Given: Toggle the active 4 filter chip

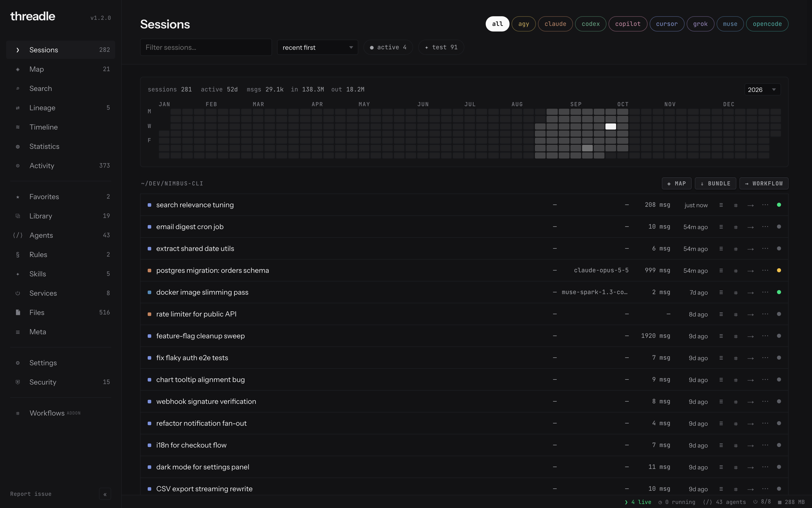Looking at the screenshot, I should point(388,47).
